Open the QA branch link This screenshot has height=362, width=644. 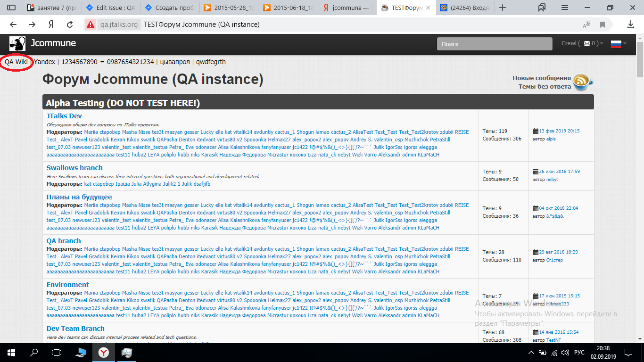click(x=64, y=241)
